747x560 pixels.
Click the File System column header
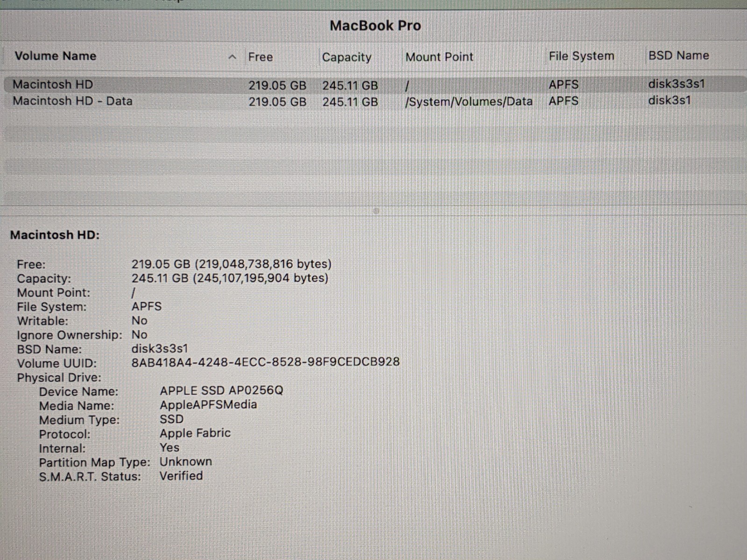[581, 56]
